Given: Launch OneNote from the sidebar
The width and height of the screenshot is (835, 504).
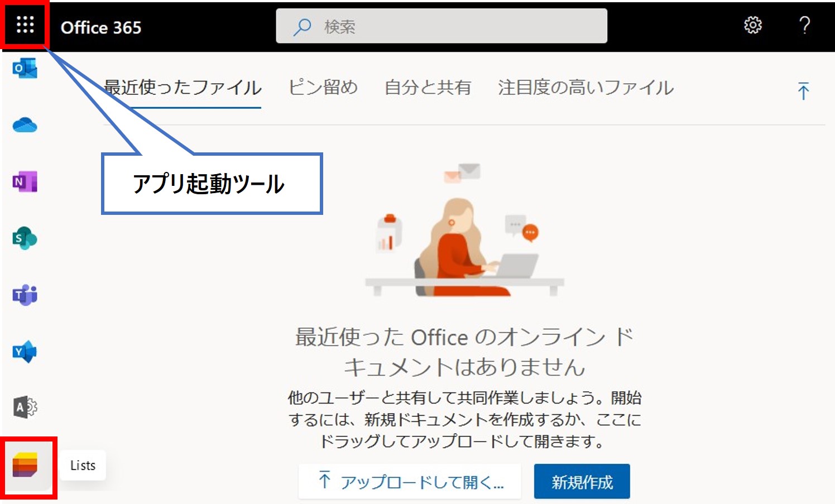Looking at the screenshot, I should [x=25, y=182].
